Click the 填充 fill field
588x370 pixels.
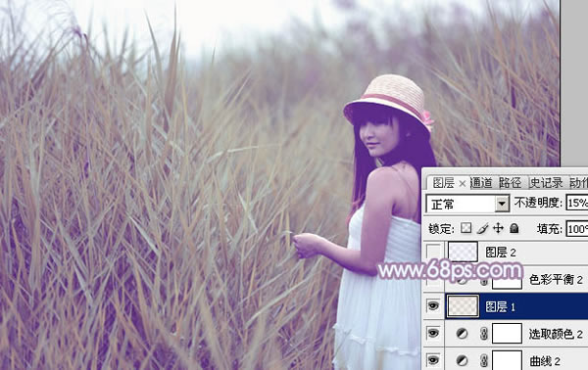click(577, 228)
